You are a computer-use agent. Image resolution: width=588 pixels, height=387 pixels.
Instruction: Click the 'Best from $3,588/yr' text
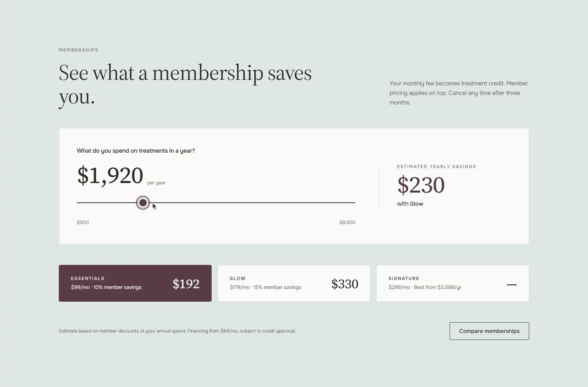pyautogui.click(x=438, y=287)
